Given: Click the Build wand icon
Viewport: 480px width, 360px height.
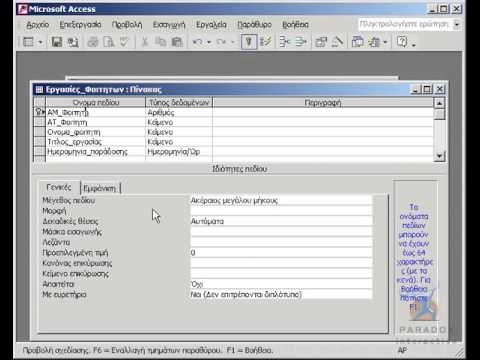Looking at the screenshot, I should click(337, 42).
